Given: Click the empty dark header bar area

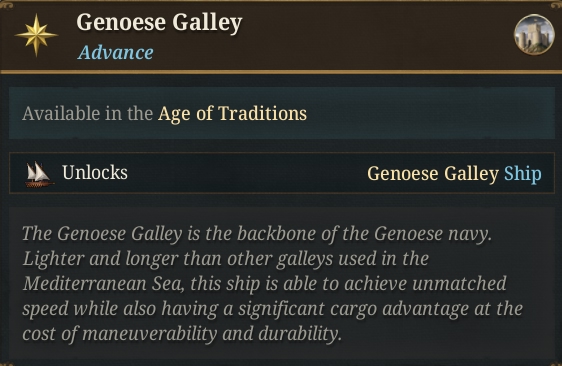Looking at the screenshot, I should pyautogui.click(x=376, y=35).
